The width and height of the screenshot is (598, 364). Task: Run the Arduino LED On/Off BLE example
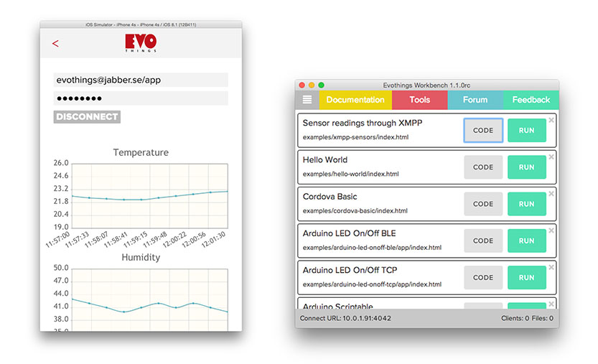coord(527,241)
